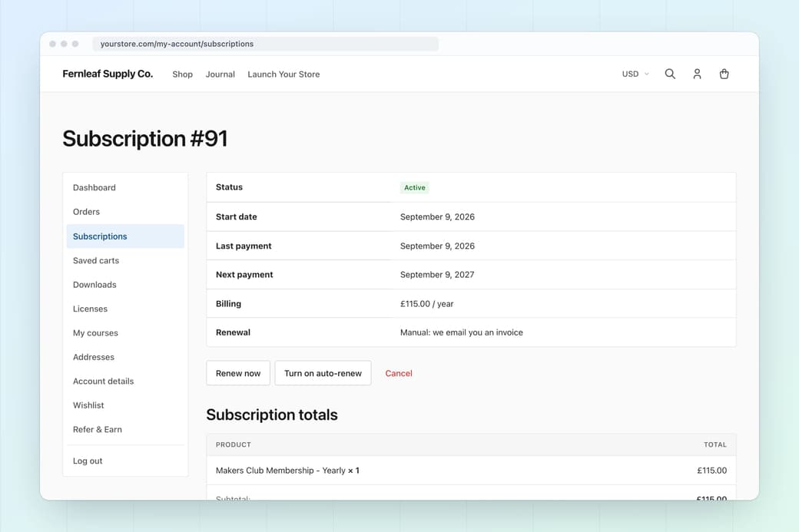Click the Last payment label
The width and height of the screenshot is (799, 532).
pos(244,246)
